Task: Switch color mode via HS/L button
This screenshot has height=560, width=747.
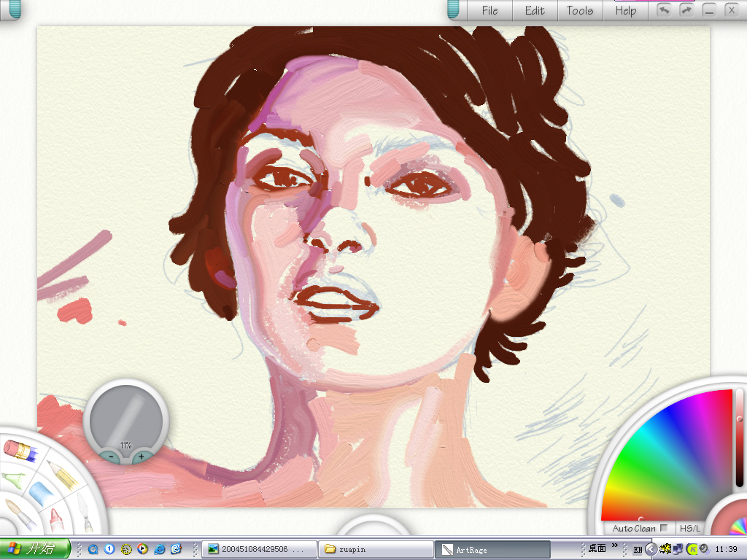Action: point(690,528)
